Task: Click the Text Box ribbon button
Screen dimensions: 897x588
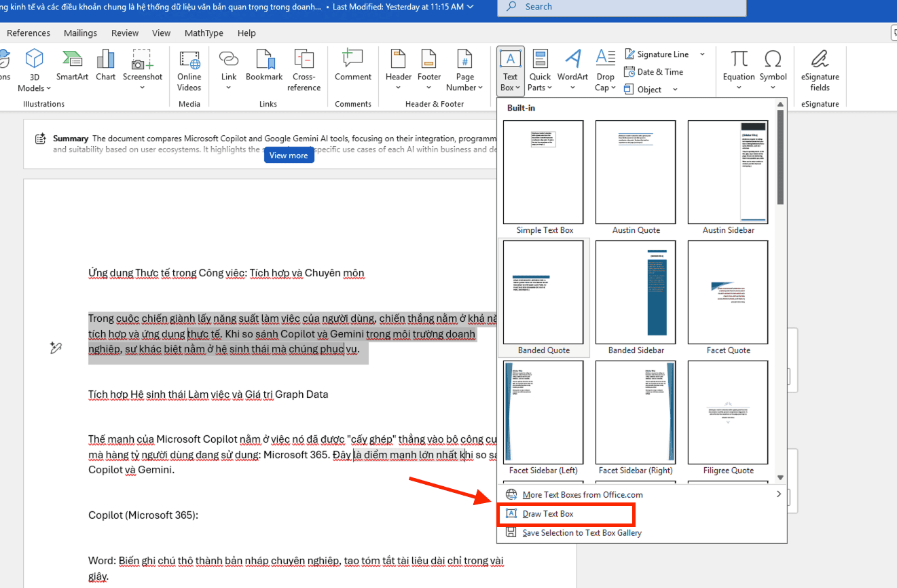Action: [511, 71]
